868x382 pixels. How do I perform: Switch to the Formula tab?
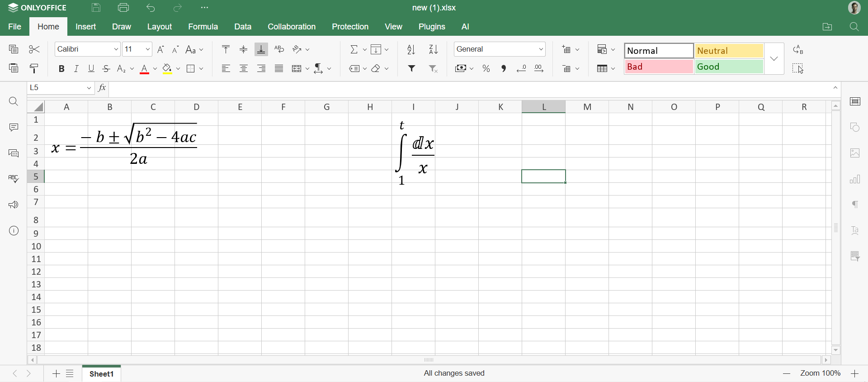tap(203, 27)
